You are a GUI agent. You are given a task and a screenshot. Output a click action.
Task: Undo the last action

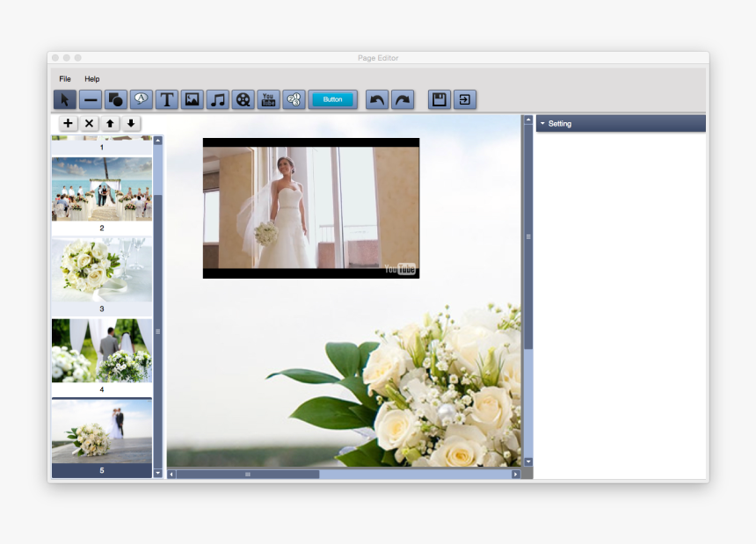click(376, 99)
